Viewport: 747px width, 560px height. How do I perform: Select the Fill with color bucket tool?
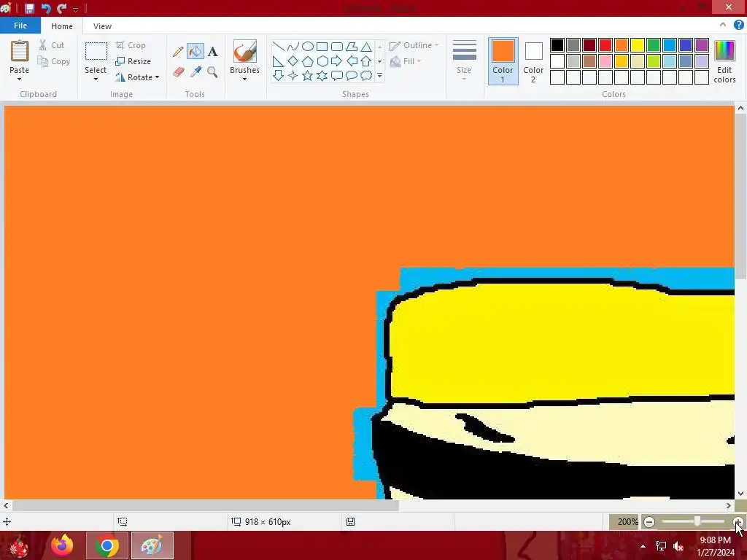pyautogui.click(x=196, y=52)
